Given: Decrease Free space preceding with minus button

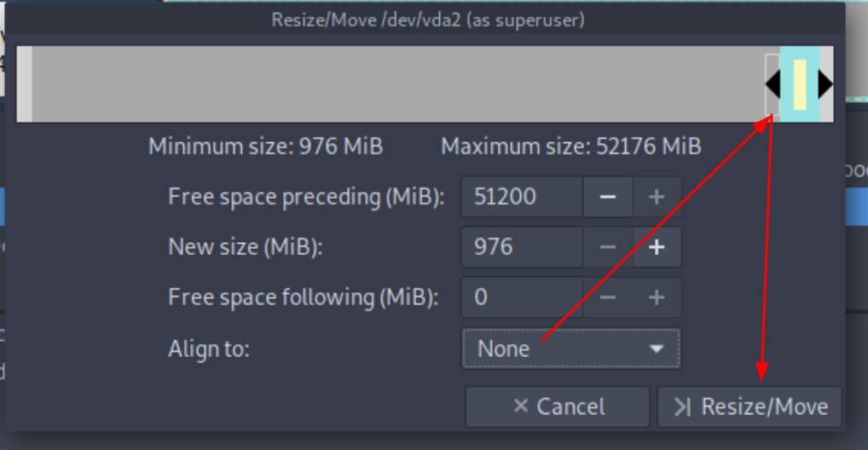Looking at the screenshot, I should [608, 197].
